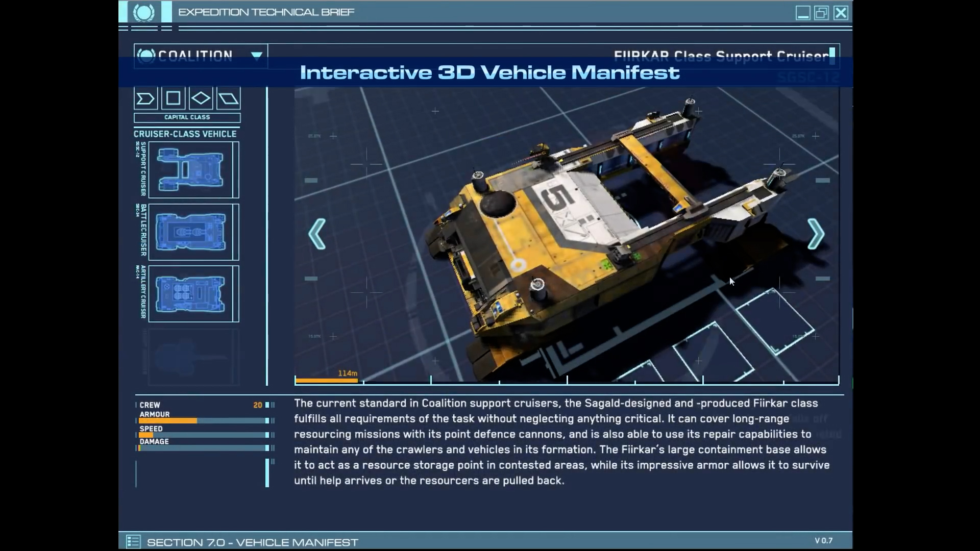Click the 114m scale bar indicator

327,380
